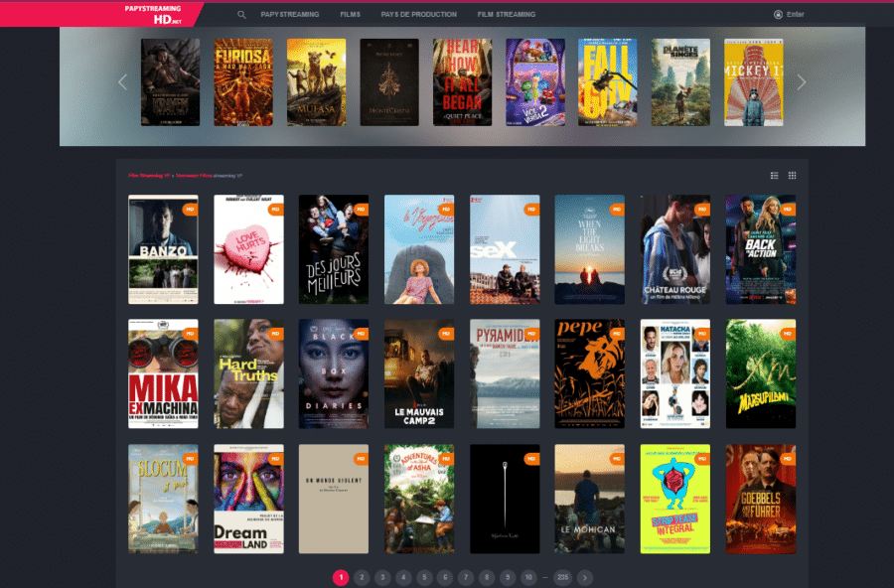The height and width of the screenshot is (588, 894).
Task: Slide the poster carousel to the right
Action: 801,82
